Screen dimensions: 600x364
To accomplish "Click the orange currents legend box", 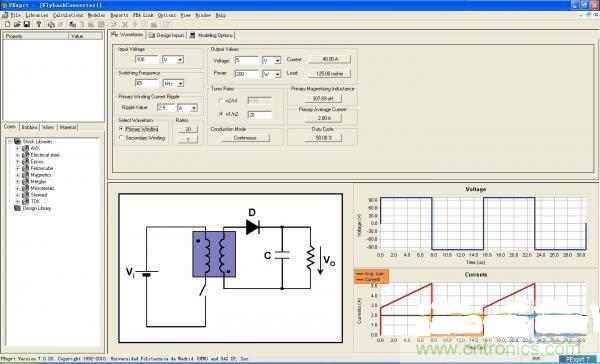I will tap(371, 277).
